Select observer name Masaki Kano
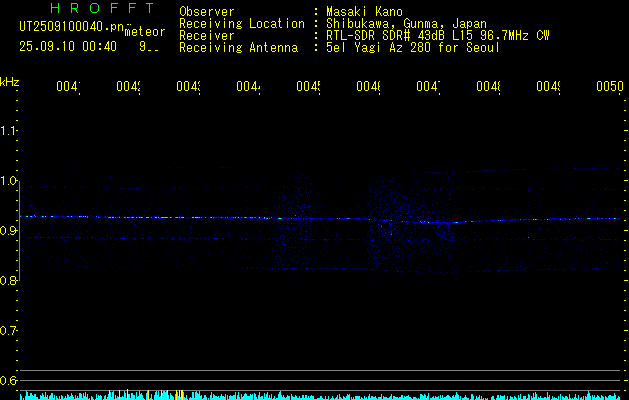 tap(364, 11)
